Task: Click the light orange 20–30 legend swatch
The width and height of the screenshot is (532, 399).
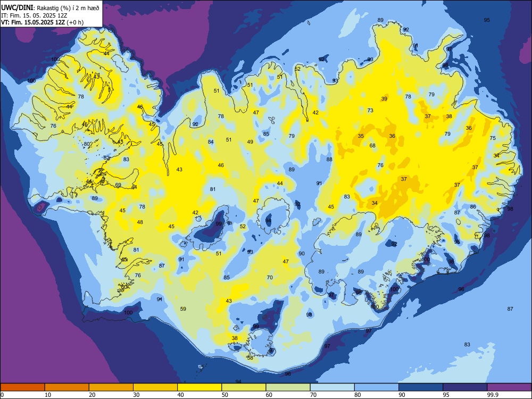Action: (111, 387)
